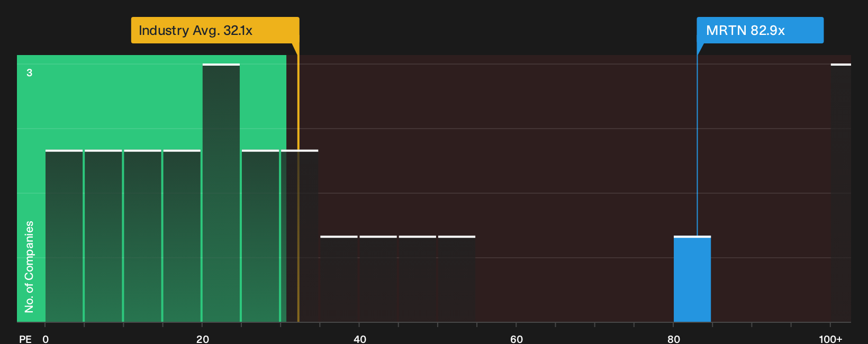Viewport: 868px width, 344px height.
Task: Click the PE axis title
Action: pyautogui.click(x=25, y=339)
